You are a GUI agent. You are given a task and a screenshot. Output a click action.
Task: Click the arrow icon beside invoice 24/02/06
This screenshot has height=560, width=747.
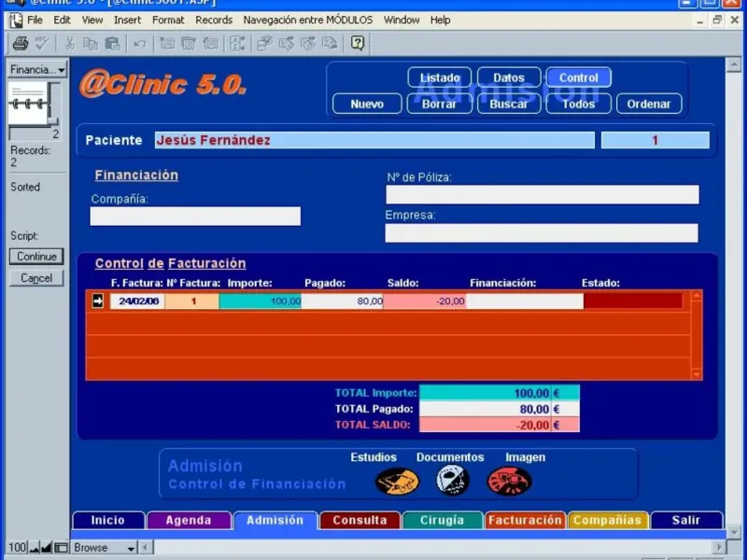coord(98,301)
